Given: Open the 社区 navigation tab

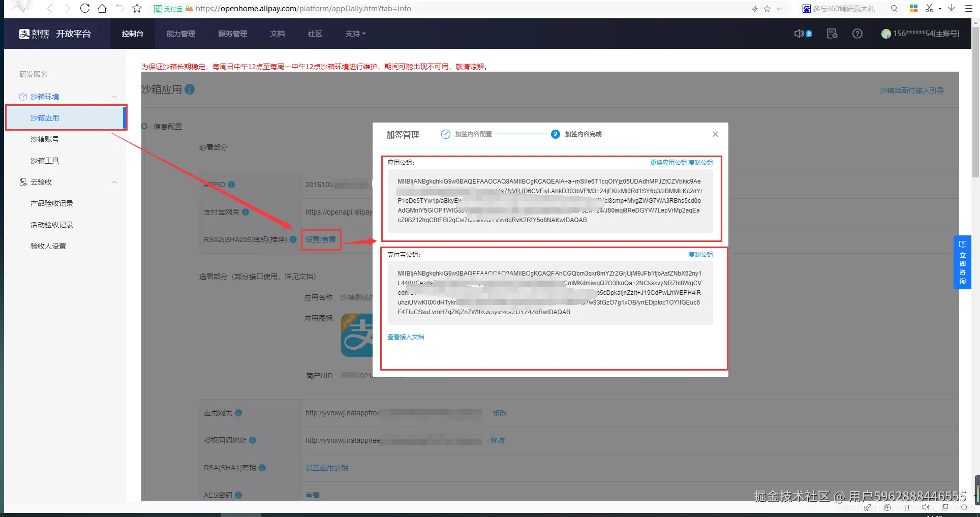Looking at the screenshot, I should (x=315, y=34).
